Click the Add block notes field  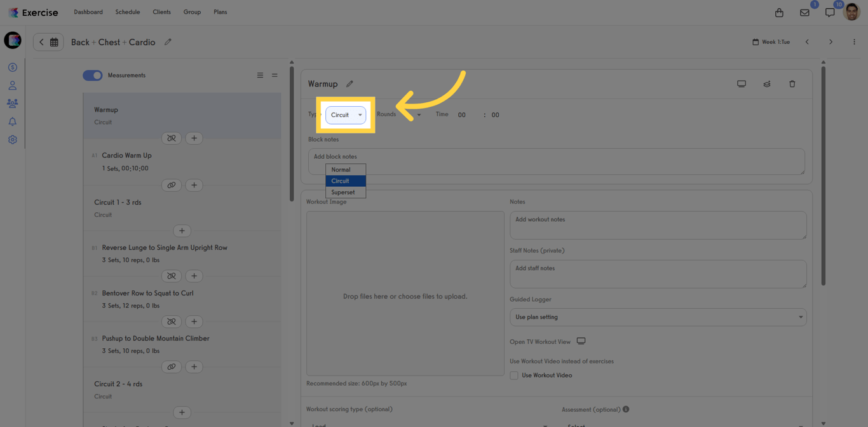pyautogui.click(x=557, y=161)
